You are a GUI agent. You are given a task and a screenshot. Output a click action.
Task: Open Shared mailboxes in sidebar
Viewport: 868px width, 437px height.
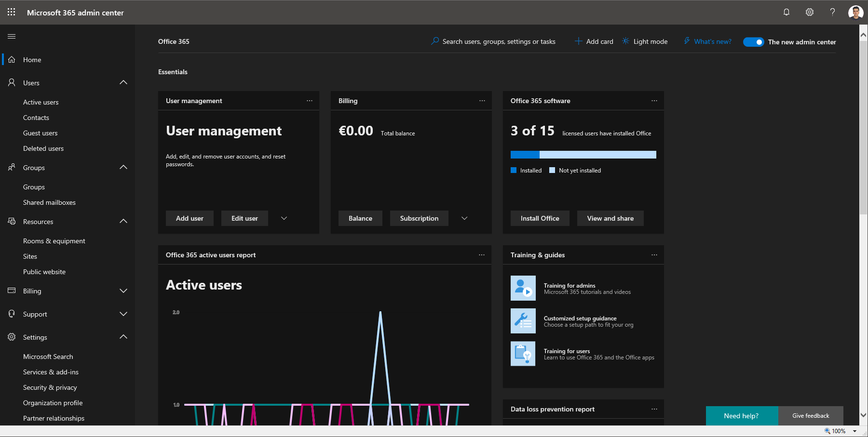pos(49,202)
